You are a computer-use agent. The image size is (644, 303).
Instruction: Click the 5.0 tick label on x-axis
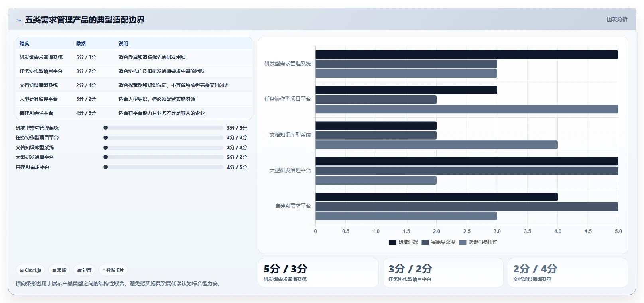pyautogui.click(x=618, y=232)
